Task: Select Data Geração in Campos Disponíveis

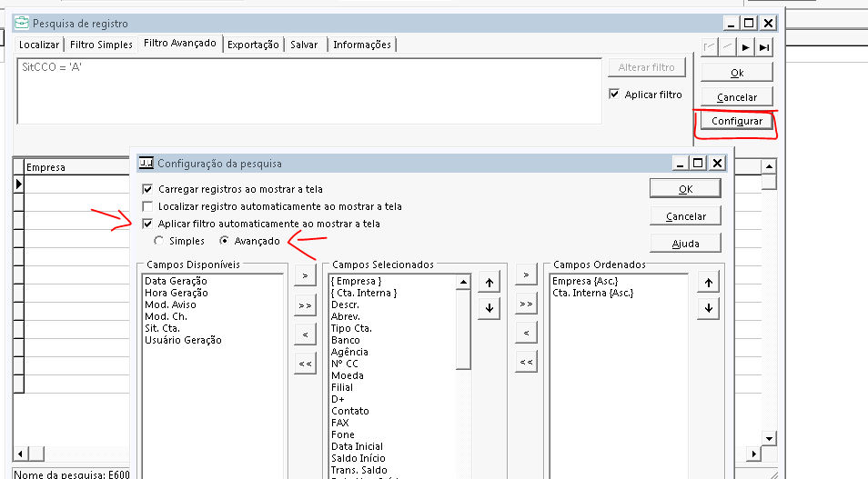Action: pos(176,281)
